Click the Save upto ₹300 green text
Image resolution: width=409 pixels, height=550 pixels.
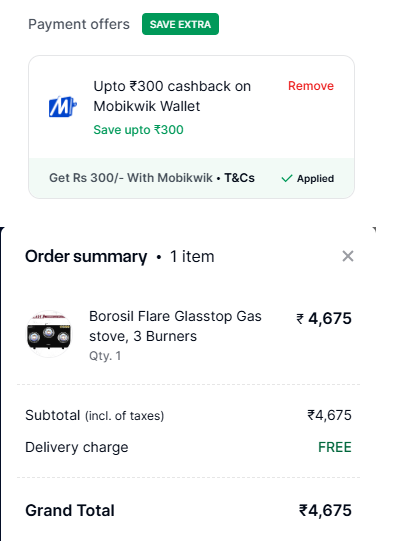tap(138, 130)
